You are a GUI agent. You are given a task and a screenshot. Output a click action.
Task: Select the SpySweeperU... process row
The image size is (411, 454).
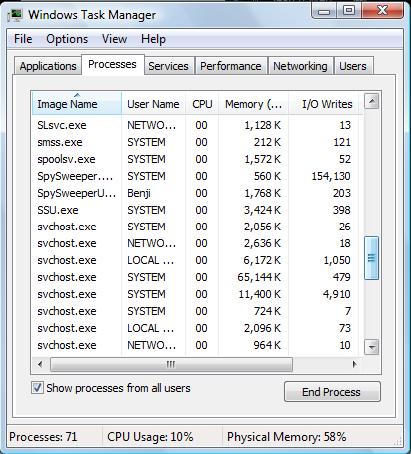click(x=195, y=193)
